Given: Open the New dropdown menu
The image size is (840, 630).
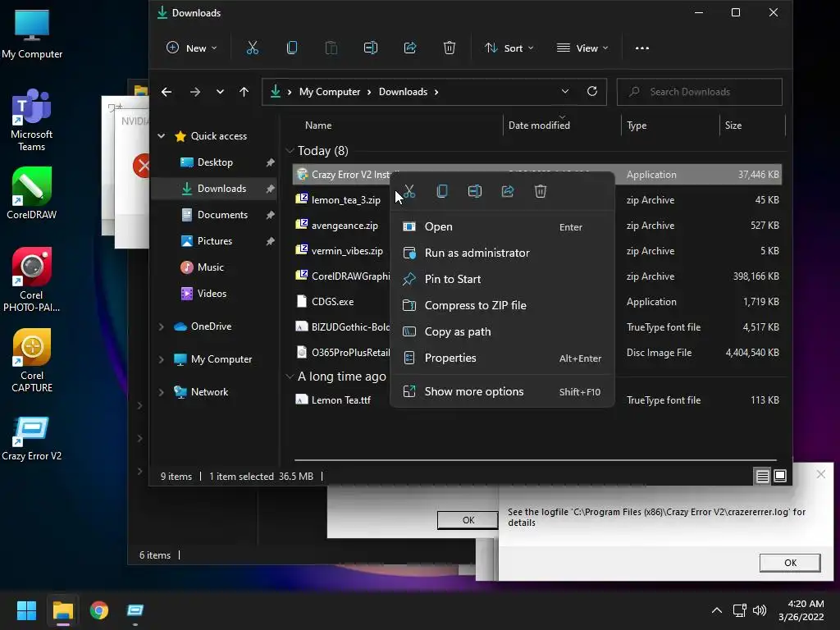Looking at the screenshot, I should coord(192,48).
